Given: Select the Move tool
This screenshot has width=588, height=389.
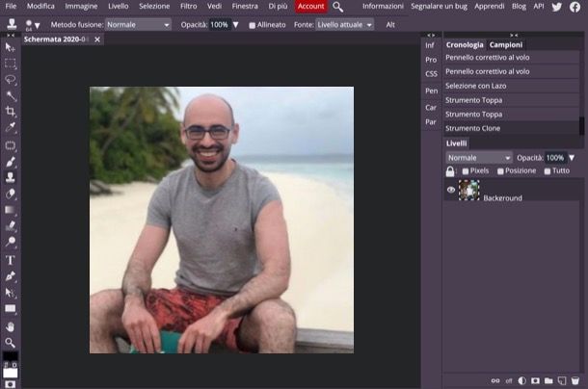Looking at the screenshot, I should point(11,47).
